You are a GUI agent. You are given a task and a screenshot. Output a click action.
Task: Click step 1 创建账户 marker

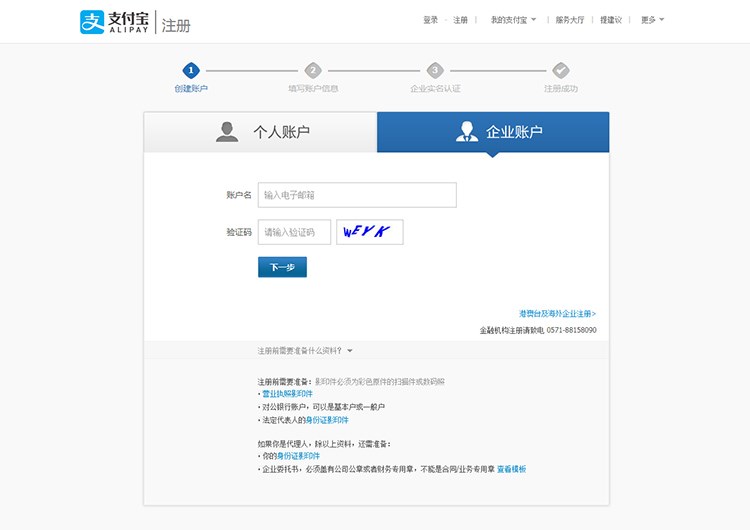click(191, 71)
